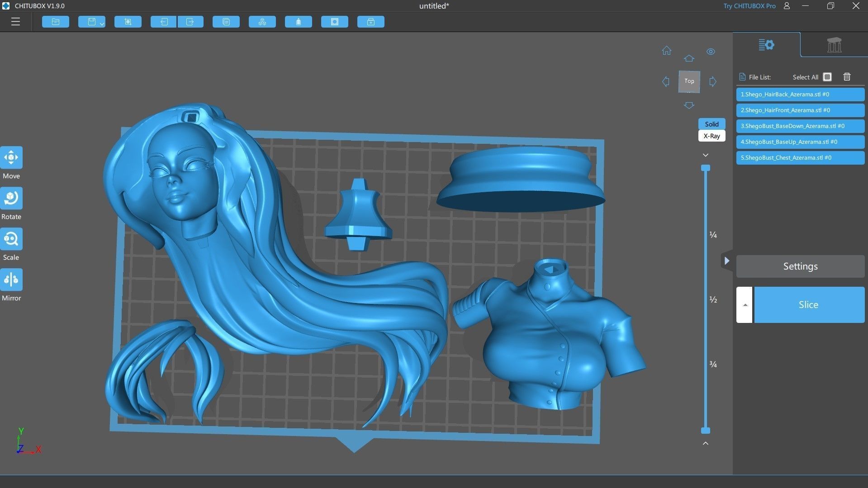Viewport: 868px width, 488px height.
Task: Click the save project floppy icon
Action: pyautogui.click(x=92, y=22)
